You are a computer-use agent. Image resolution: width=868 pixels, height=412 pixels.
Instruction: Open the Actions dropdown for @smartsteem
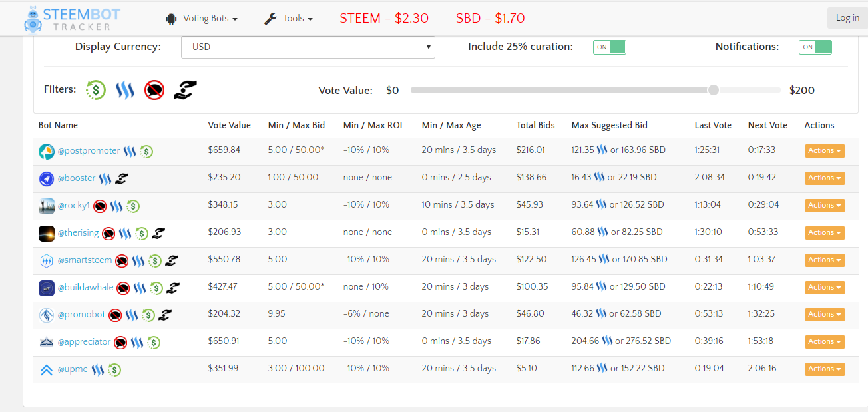[x=825, y=260]
